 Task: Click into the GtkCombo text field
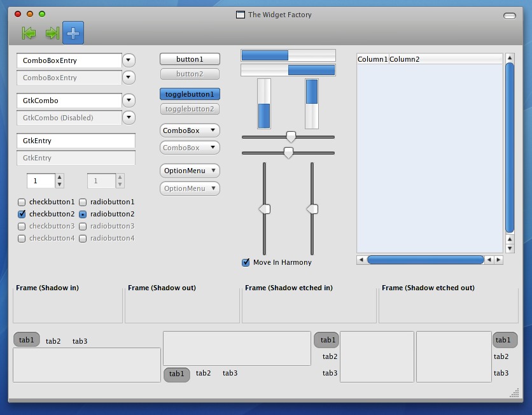pos(69,101)
